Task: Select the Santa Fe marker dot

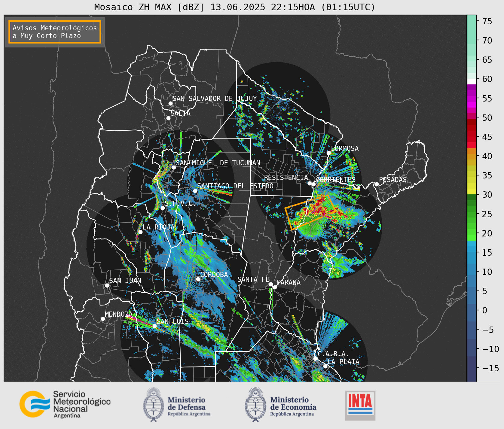Action: pos(271,284)
